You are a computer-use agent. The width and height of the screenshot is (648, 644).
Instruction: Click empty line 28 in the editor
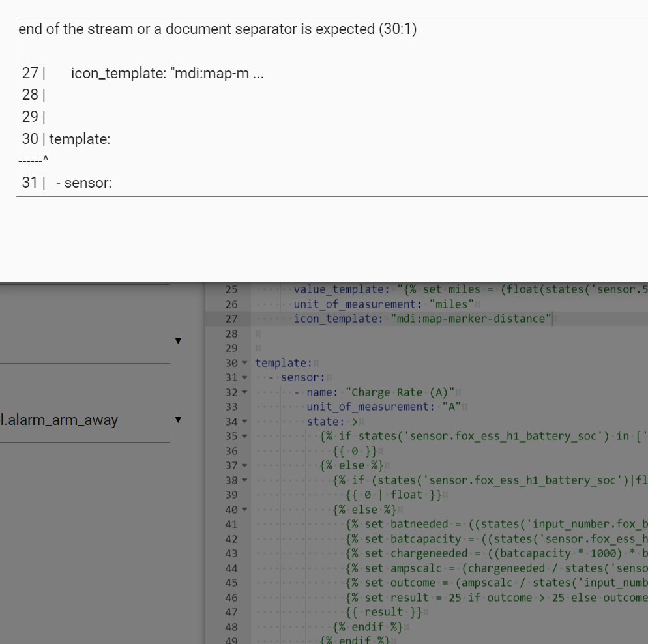[x=391, y=334]
